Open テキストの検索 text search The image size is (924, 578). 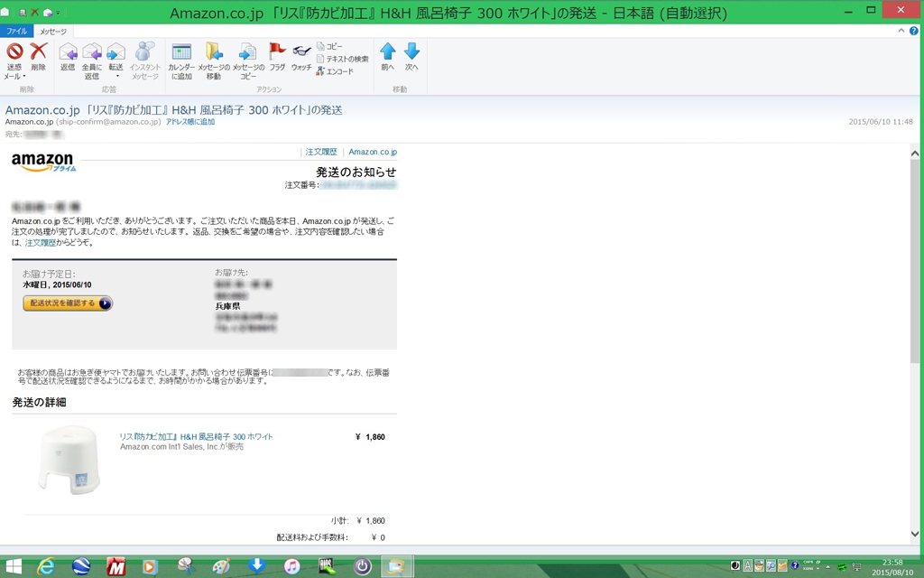click(342, 59)
